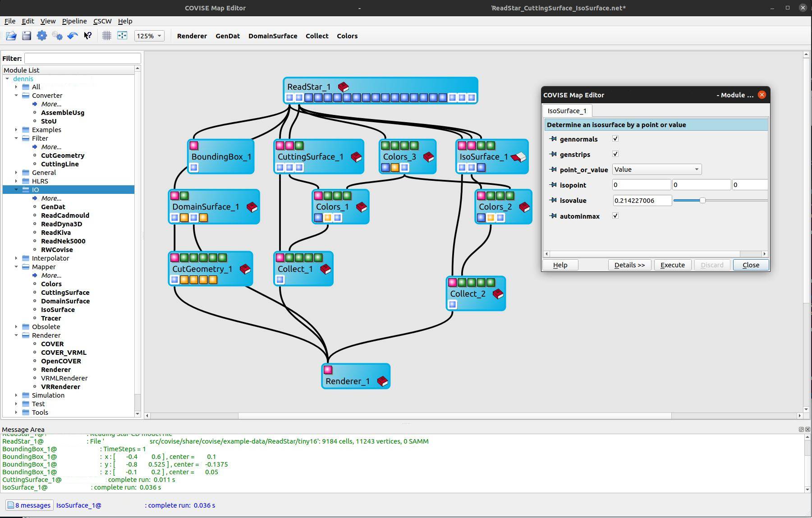The height and width of the screenshot is (518, 812).
Task: Select Tracer in the module list
Action: pos(51,318)
